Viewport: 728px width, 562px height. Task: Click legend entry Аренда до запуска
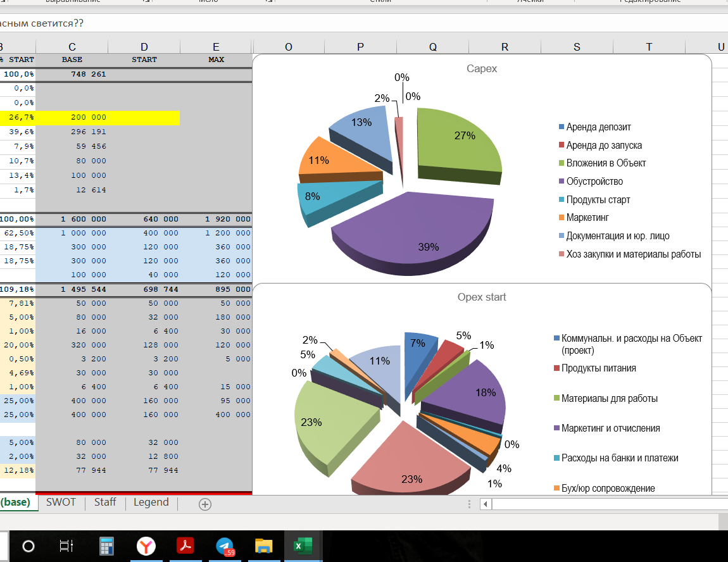600,146
